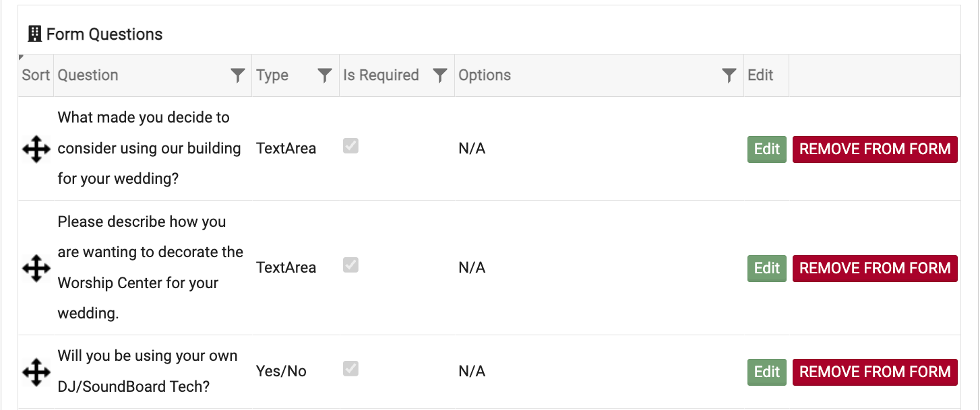Toggle Is Required checkbox for Worship Center question

[350, 265]
